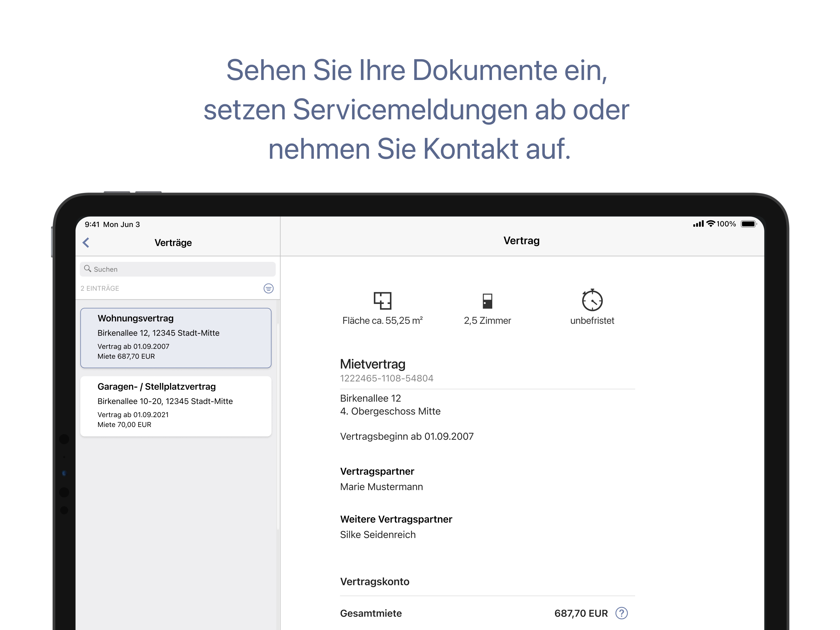The height and width of the screenshot is (630, 840).
Task: Click the Weitere Vertragspartner label
Action: tap(396, 519)
